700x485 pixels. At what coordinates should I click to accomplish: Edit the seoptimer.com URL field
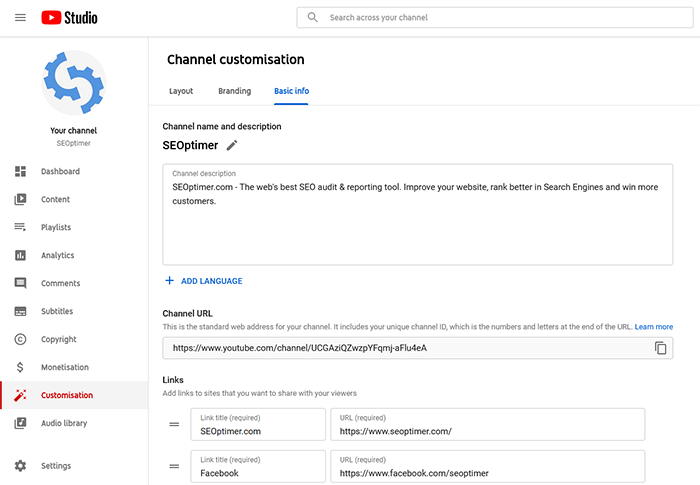(488, 424)
